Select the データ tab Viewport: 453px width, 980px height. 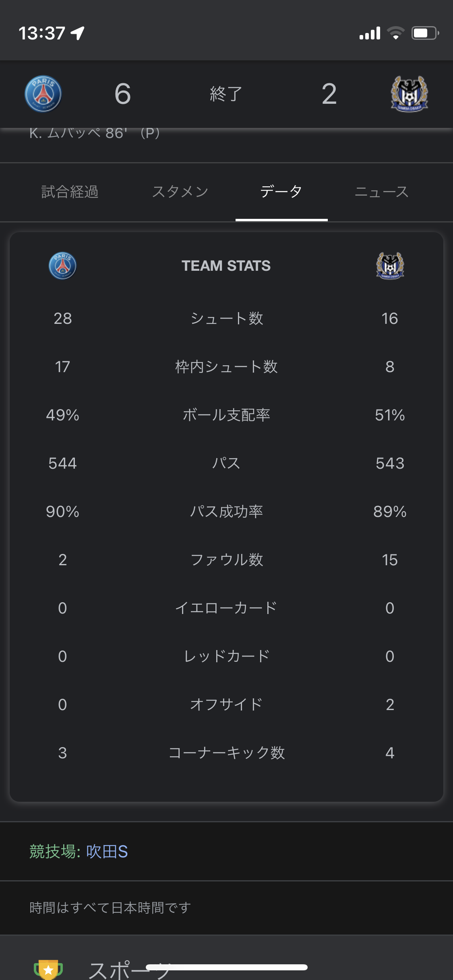coord(281,192)
